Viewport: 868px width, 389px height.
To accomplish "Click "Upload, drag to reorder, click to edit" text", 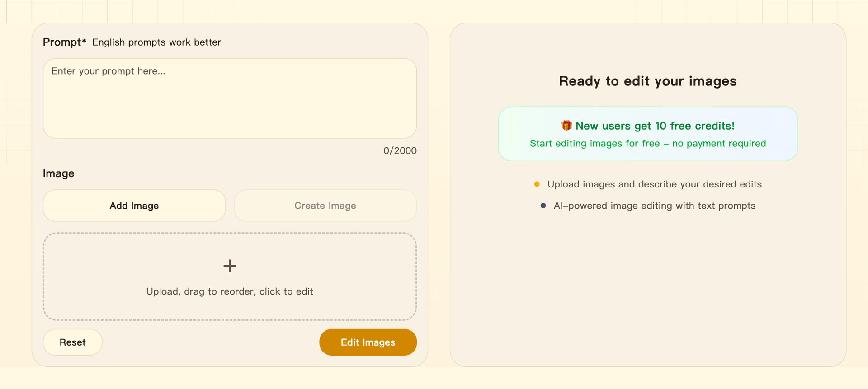I will click(230, 291).
